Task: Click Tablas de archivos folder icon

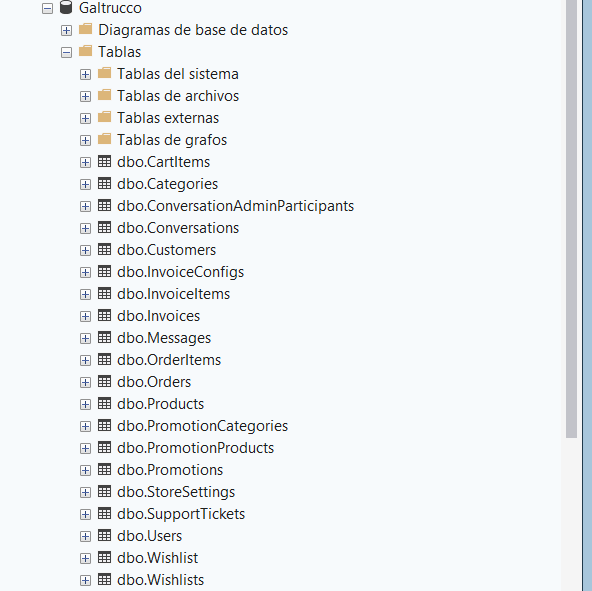Action: [105, 95]
